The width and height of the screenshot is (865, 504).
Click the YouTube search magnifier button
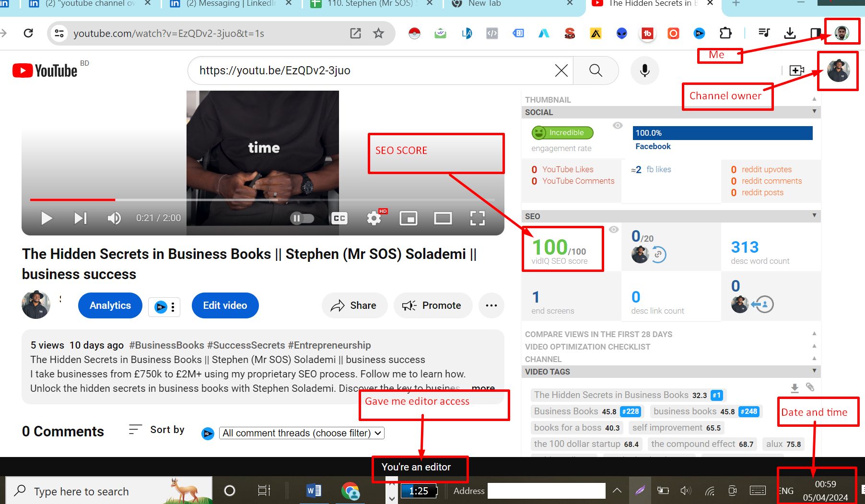pos(596,70)
